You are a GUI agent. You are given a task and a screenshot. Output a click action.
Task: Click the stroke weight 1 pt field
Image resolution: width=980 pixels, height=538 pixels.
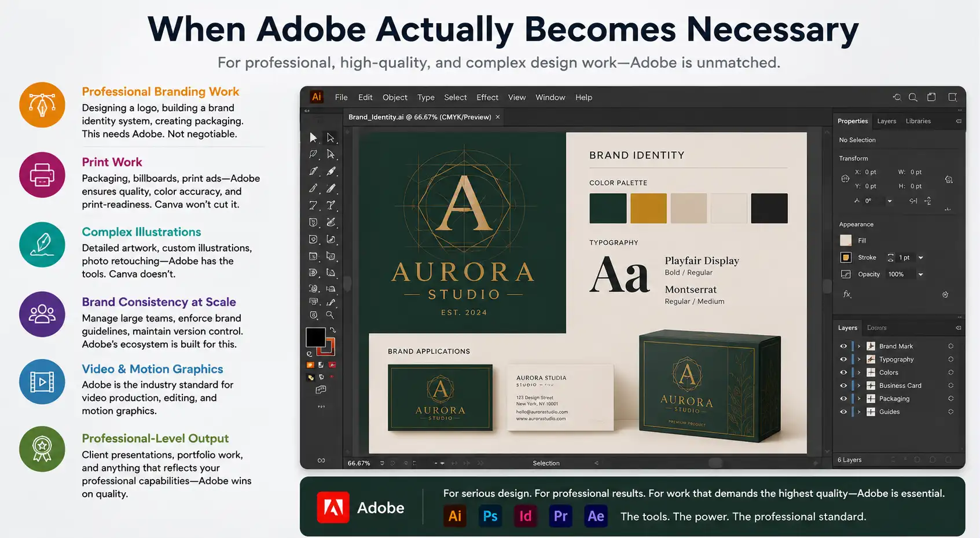click(x=904, y=258)
